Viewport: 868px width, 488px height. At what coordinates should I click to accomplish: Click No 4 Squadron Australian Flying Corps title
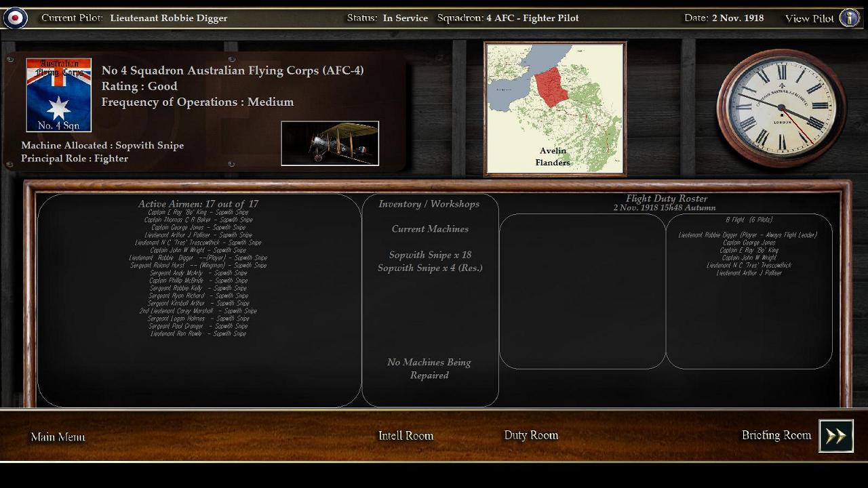pos(233,70)
